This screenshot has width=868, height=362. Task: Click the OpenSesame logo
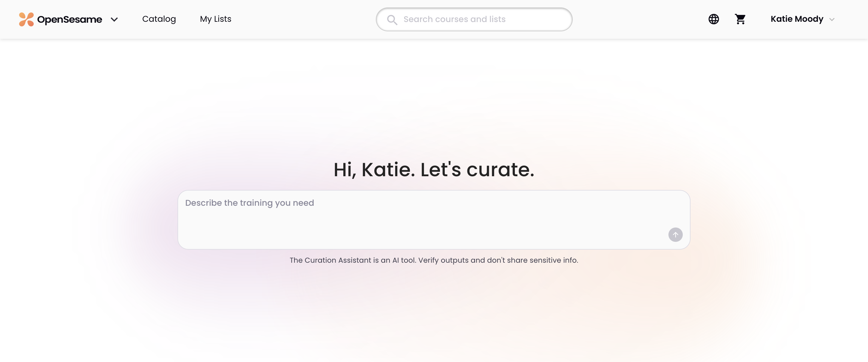[60, 19]
